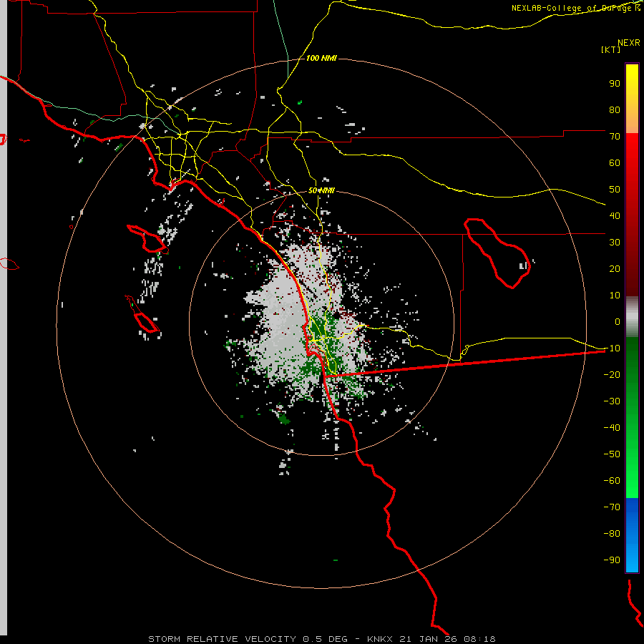
Task: Click the 08:18 timestamp in caption
Action: [479, 639]
